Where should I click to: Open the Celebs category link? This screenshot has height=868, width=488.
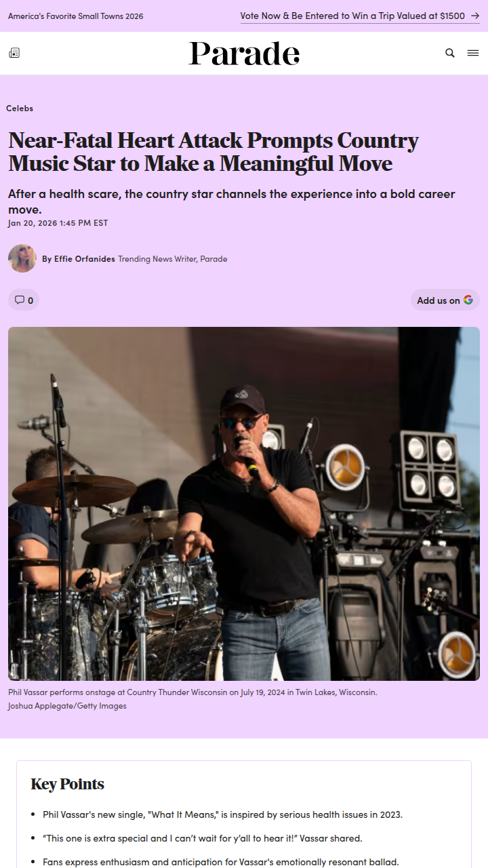pos(20,108)
